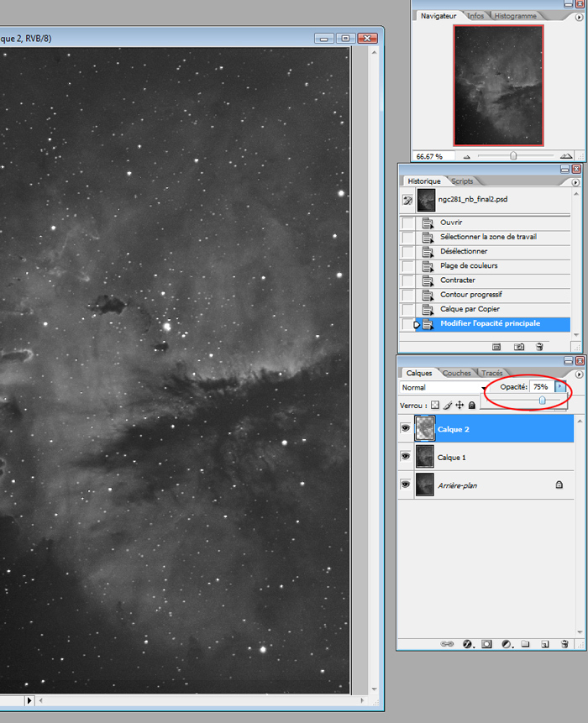The image size is (588, 723).
Task: Minimize the Calques panel
Action: point(569,360)
